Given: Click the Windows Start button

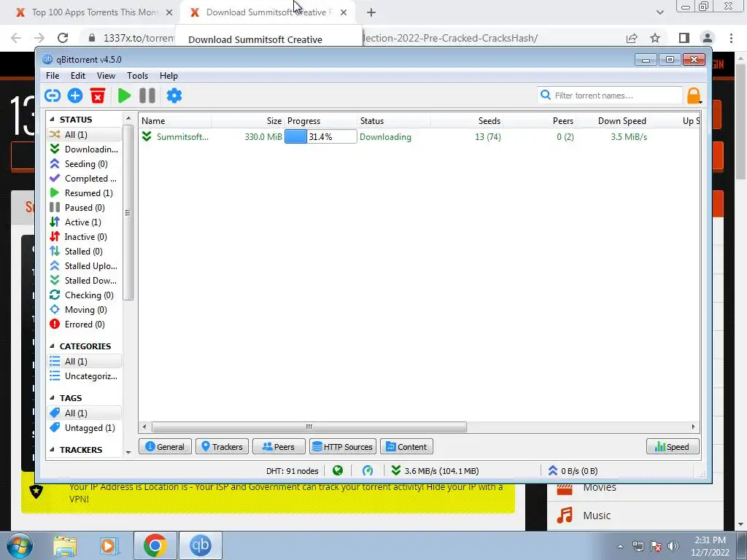Looking at the screenshot, I should click(20, 545).
